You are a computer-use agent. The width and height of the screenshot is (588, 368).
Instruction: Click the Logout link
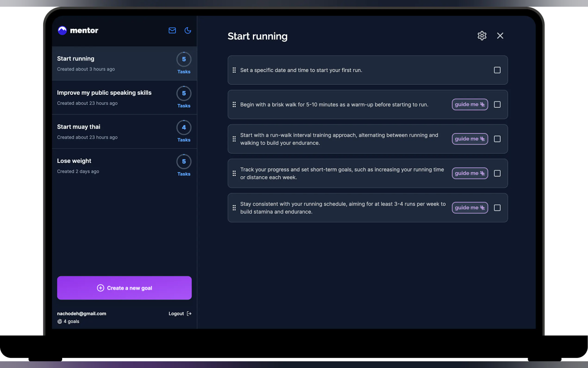(x=176, y=314)
